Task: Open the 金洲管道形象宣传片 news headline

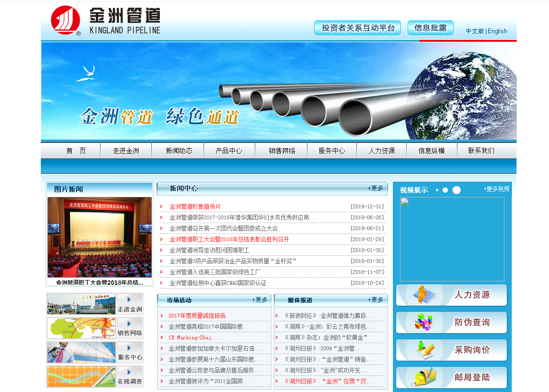Action: click(x=195, y=206)
